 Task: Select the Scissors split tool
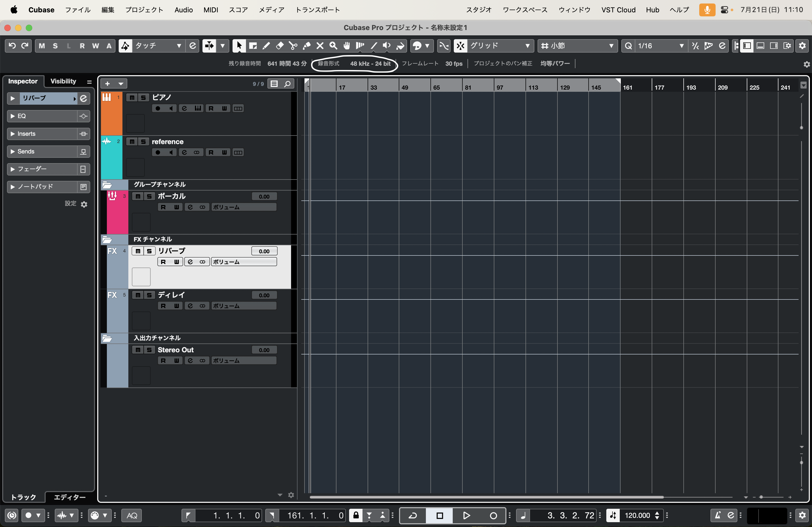(293, 46)
